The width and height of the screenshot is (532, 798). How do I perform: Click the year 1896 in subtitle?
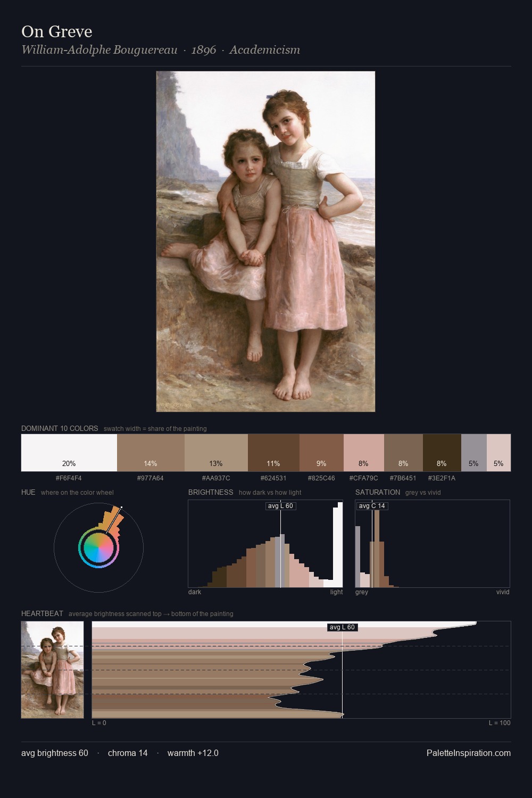[204, 50]
